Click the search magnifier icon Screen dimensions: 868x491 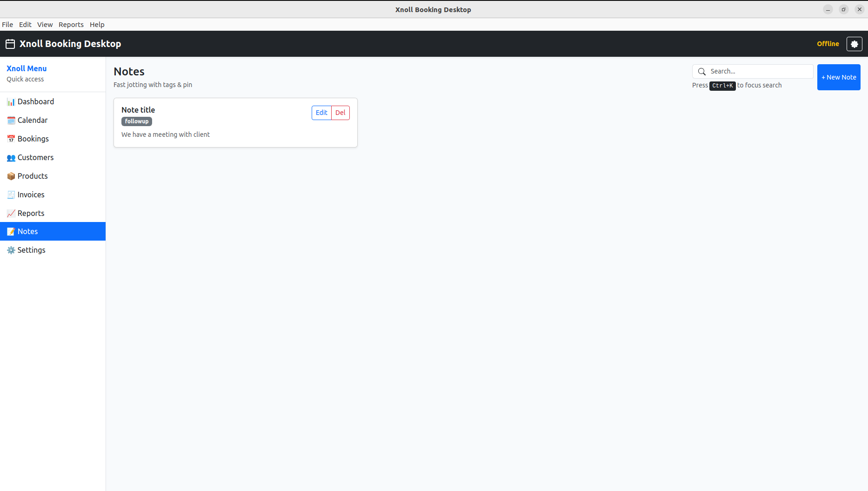(x=702, y=71)
